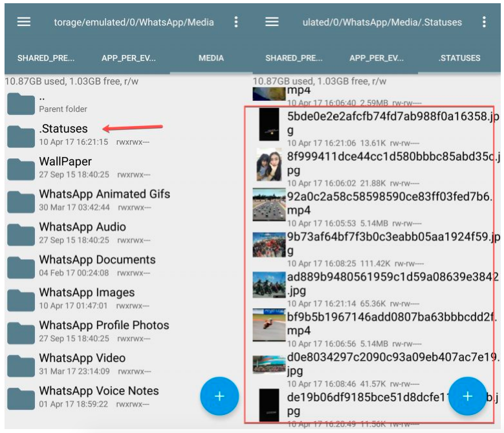This screenshot has width=504, height=433.
Task: Open thumbnail of 5bde0e2e2afcfb74 jpg file
Action: (x=269, y=124)
